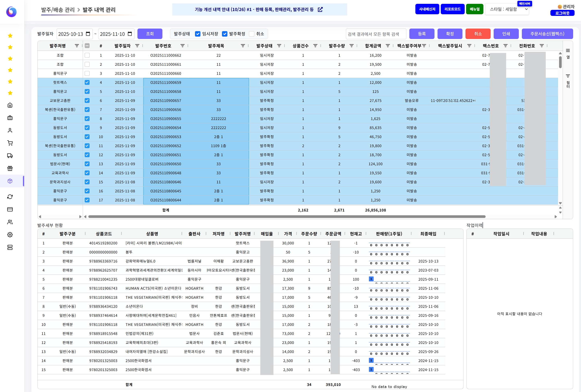Open the 필터 side panel tab

568,81
